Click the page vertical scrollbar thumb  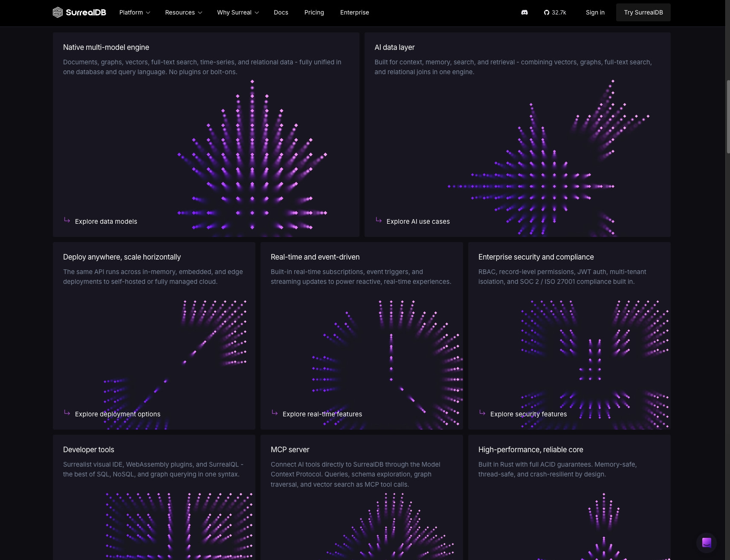coord(728,116)
